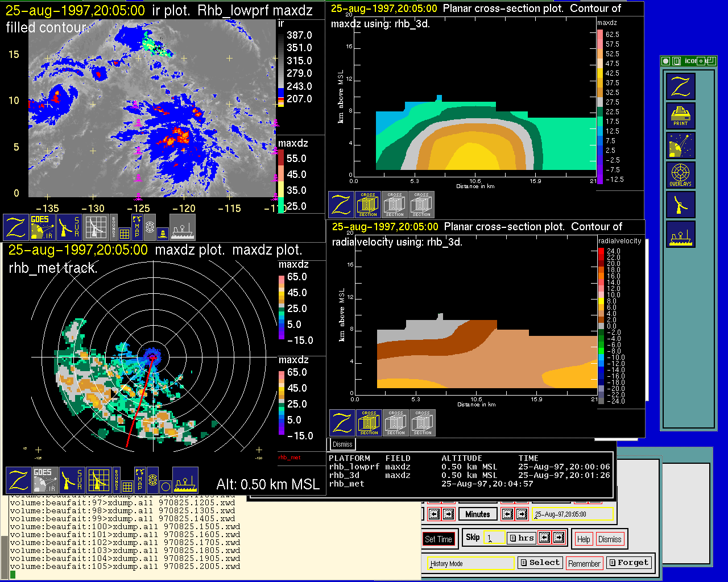The width and height of the screenshot is (728, 582).
Task: Click the Skip value input field
Action: [494, 538]
